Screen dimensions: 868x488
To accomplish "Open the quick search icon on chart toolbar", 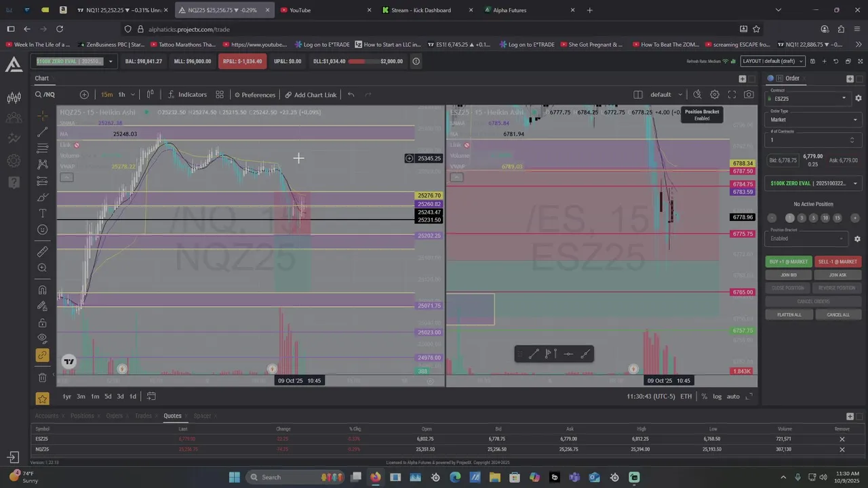I will (697, 94).
